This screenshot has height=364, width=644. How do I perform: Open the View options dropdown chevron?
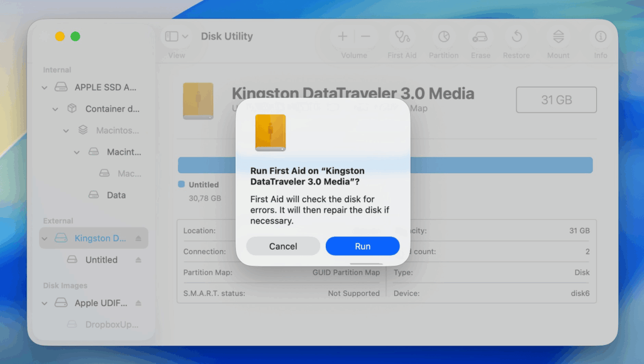(186, 36)
